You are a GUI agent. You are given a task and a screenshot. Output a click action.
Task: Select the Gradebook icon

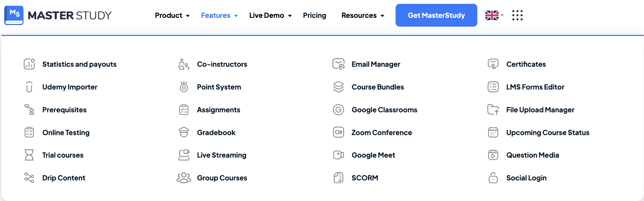[184, 132]
